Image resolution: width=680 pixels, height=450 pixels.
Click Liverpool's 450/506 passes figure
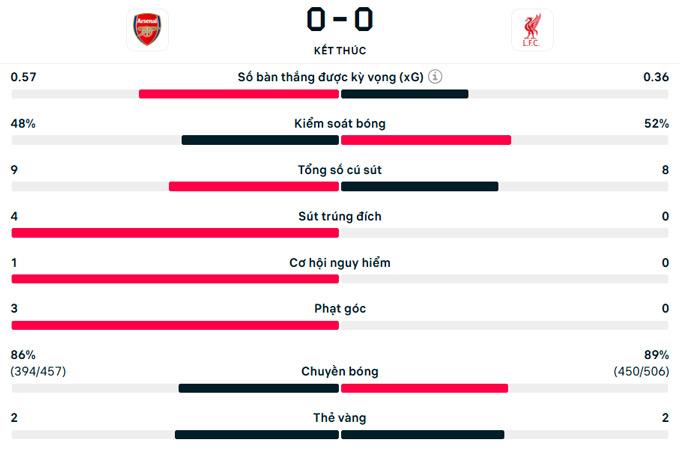click(x=641, y=372)
